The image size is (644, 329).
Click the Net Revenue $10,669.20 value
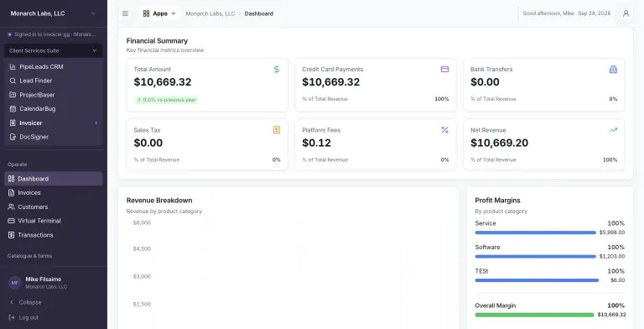point(500,143)
